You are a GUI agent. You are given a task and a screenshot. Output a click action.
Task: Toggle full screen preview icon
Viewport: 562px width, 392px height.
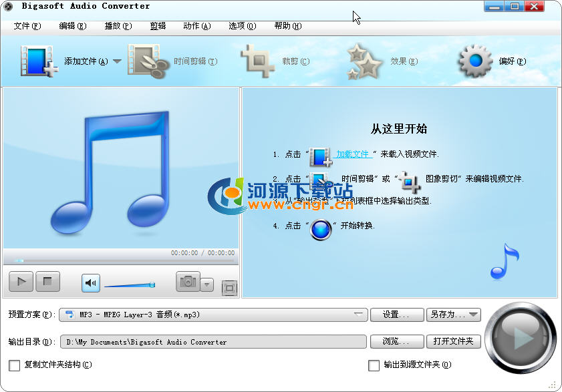pyautogui.click(x=229, y=288)
